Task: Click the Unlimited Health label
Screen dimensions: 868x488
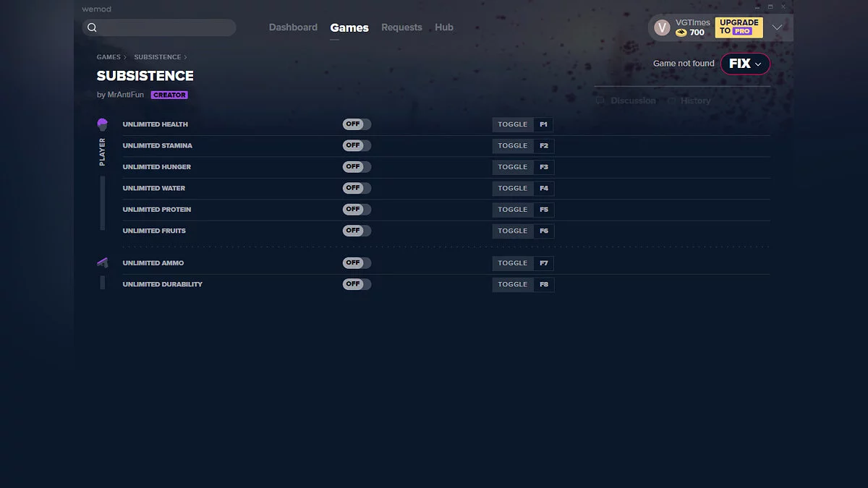Action: tap(155, 124)
